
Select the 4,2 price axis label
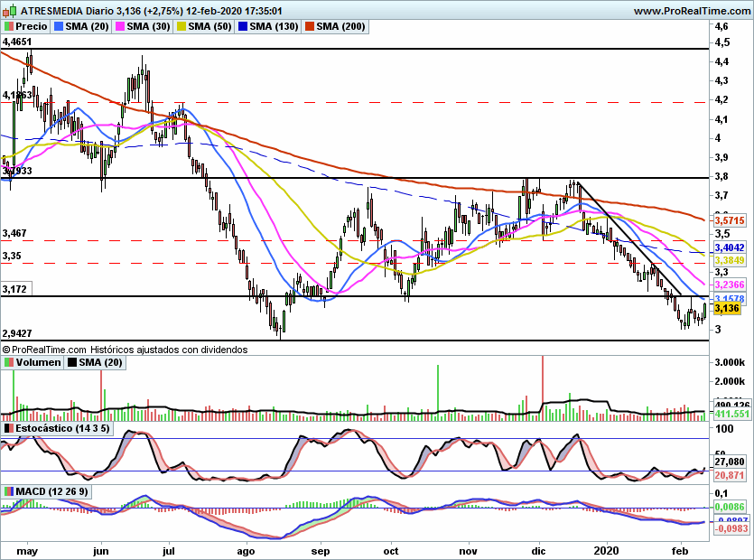[x=721, y=100]
